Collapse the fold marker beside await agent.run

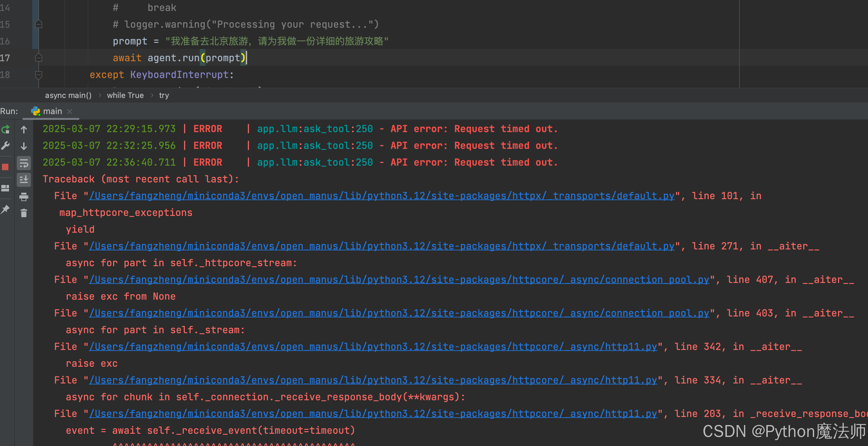39,58
